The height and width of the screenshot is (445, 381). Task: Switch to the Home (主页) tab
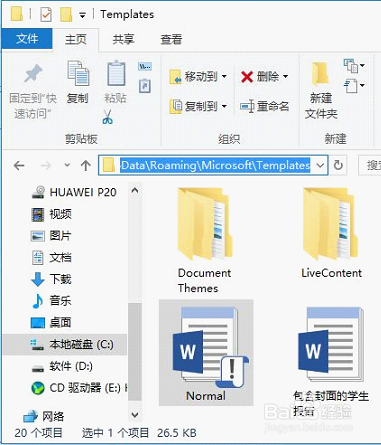(76, 39)
